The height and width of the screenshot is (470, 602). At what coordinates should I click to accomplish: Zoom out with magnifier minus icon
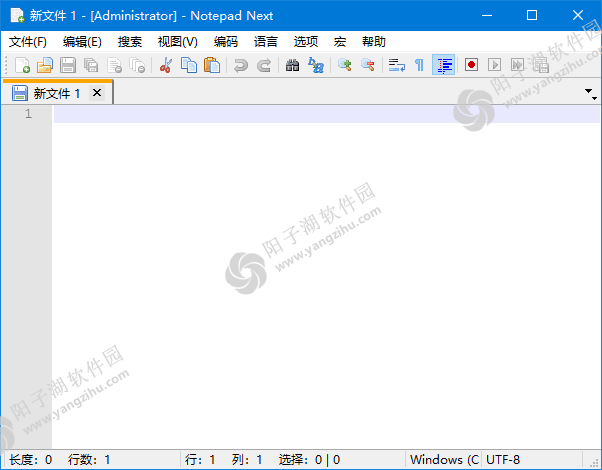pos(367,65)
